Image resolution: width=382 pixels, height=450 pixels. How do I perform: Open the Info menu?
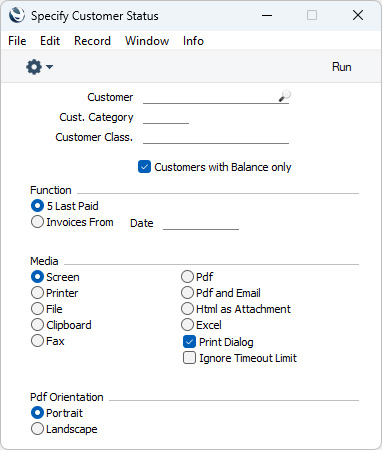(x=193, y=41)
